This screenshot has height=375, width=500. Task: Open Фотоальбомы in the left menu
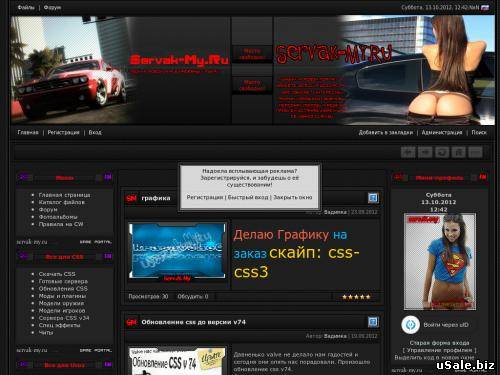(x=58, y=217)
